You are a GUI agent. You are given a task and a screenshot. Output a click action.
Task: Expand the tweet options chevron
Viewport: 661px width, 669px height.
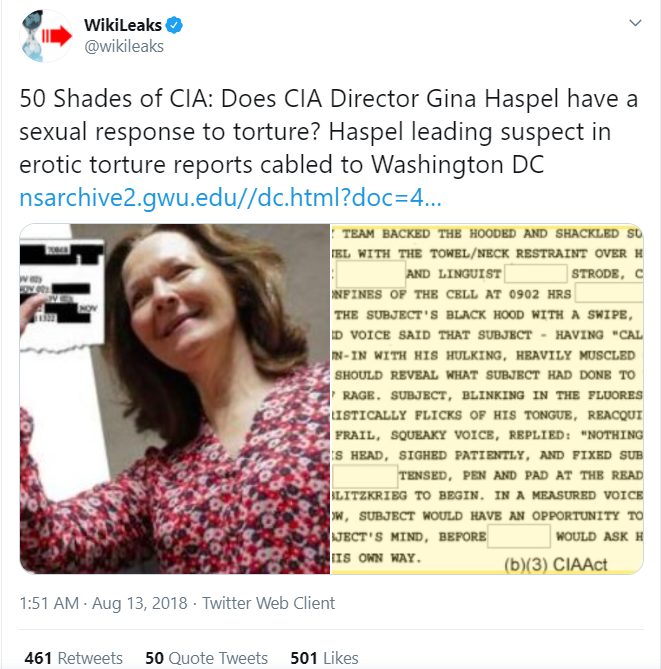(x=635, y=23)
